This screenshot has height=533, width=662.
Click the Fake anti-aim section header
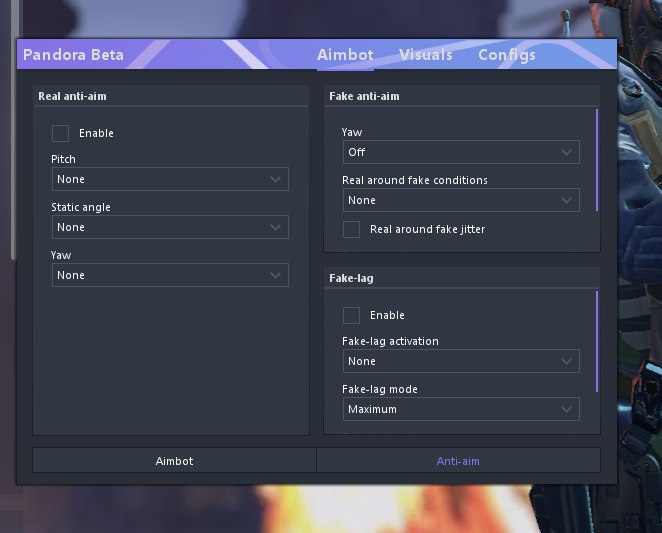click(x=364, y=96)
